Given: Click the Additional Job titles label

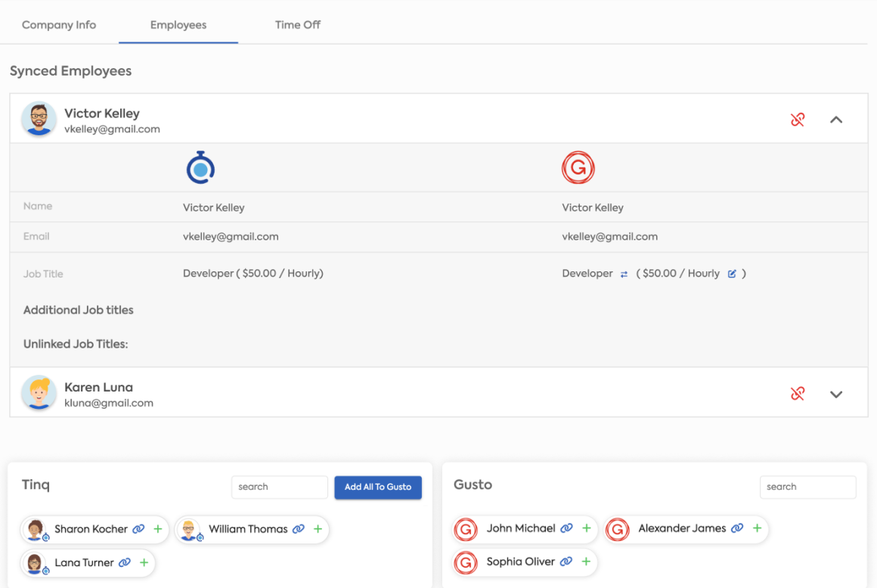Looking at the screenshot, I should click(x=79, y=310).
